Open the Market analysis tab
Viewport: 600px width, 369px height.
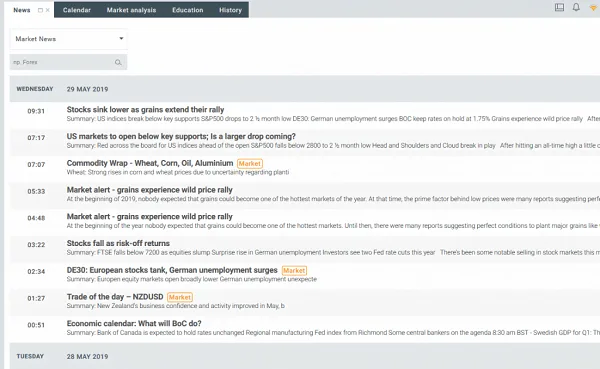tap(131, 10)
